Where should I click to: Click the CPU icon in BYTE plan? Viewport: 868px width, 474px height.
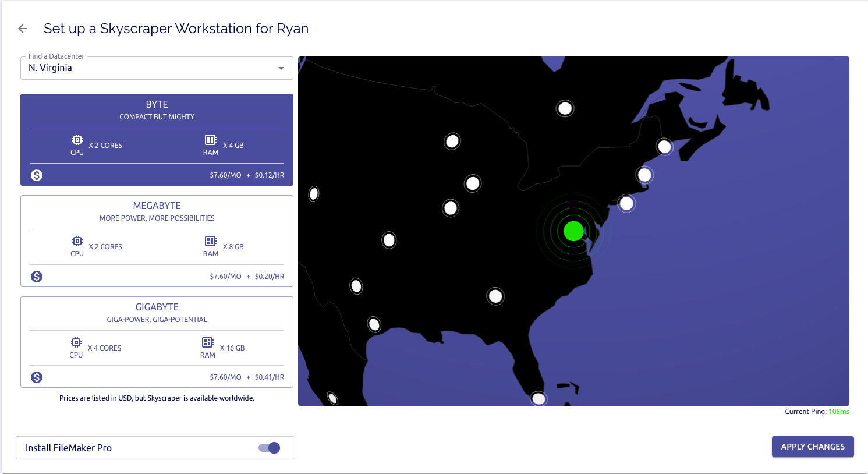click(x=77, y=140)
